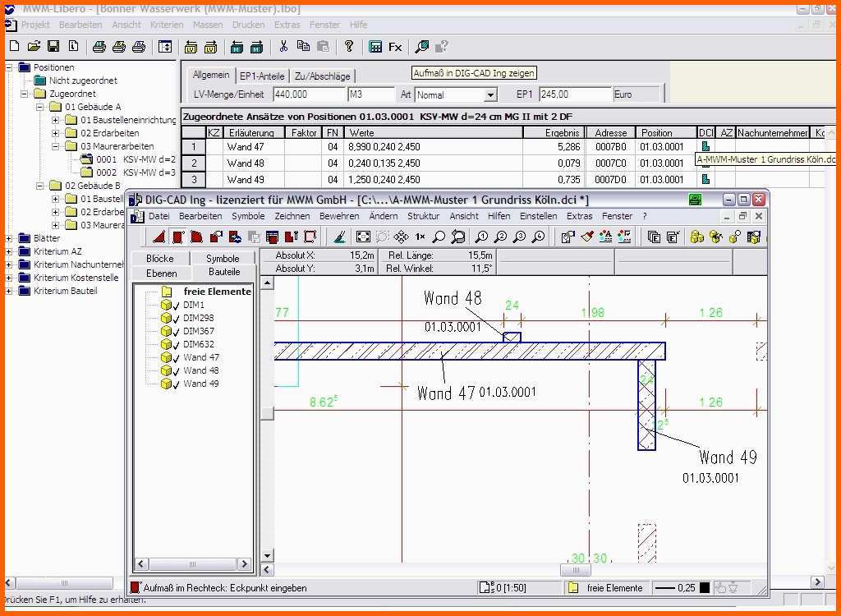Open the Struktur menu in DIG-CAD
Viewport: 841px width, 616px height.
click(423, 216)
